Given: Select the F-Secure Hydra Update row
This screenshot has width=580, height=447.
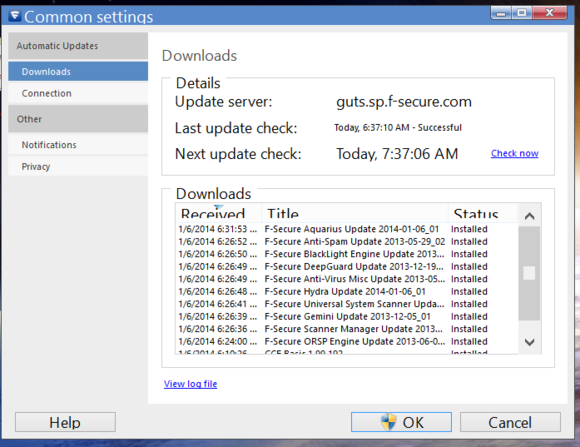Looking at the screenshot, I should (x=347, y=292).
